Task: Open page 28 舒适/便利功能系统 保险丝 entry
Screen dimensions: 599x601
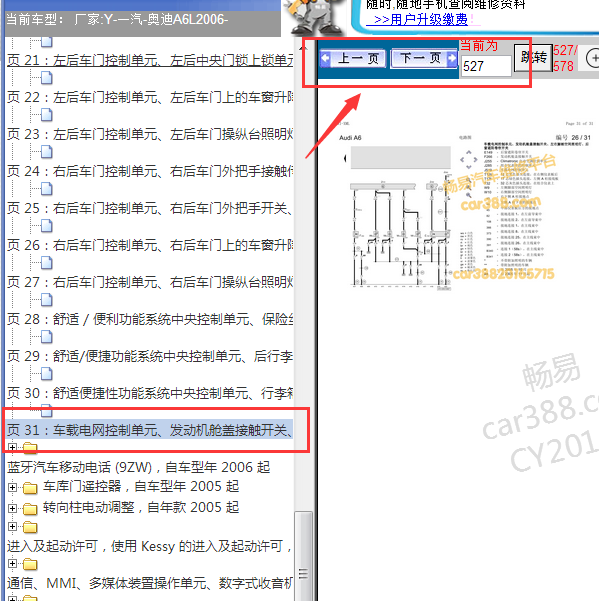Action: (150, 319)
